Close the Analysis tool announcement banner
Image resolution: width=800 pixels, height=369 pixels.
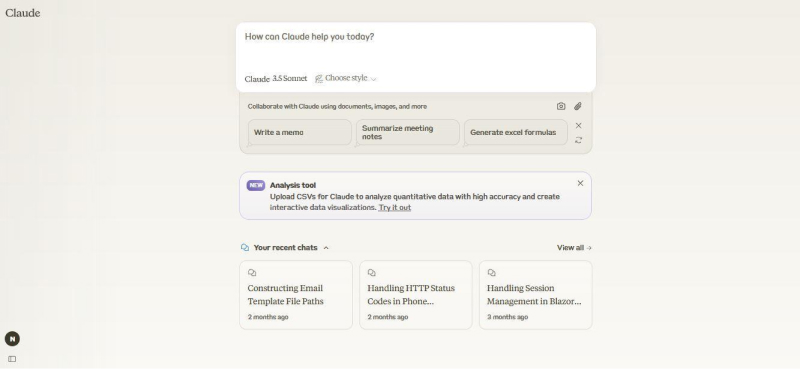pyautogui.click(x=580, y=183)
